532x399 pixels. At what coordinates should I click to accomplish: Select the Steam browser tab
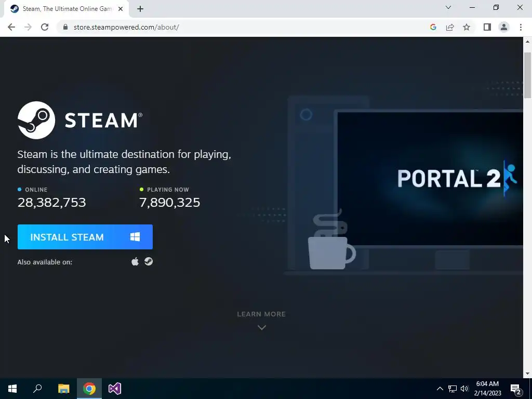click(x=66, y=9)
